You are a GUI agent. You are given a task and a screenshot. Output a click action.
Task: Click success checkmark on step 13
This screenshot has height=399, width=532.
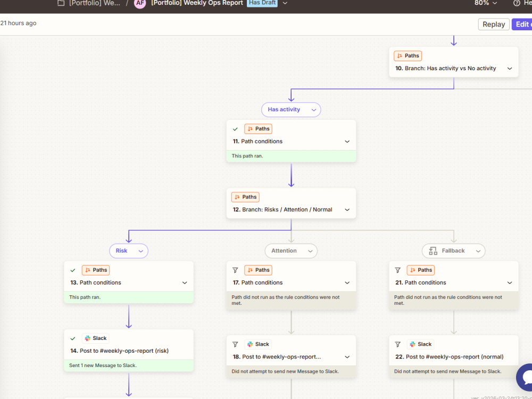[x=72, y=270]
